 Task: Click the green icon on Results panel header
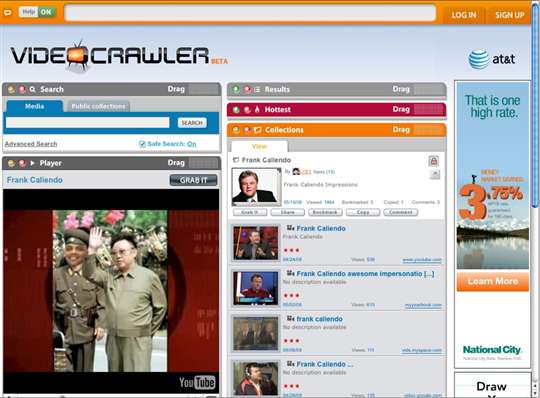(x=236, y=90)
